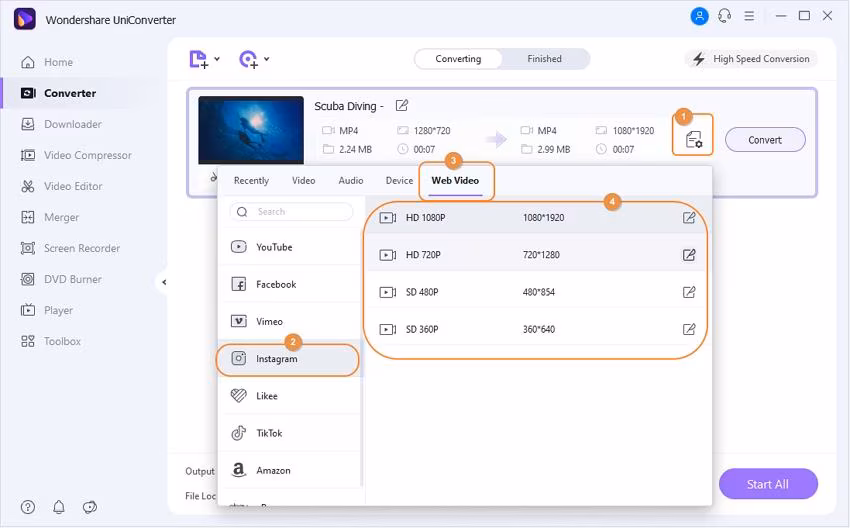
Task: Edit the HD 1080P preset settings
Action: 688,218
